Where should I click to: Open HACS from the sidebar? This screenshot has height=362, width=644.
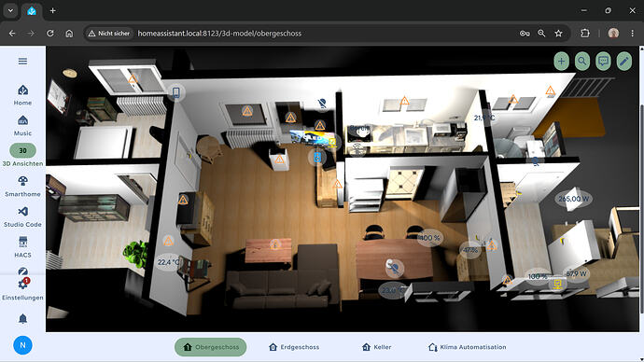pos(22,247)
